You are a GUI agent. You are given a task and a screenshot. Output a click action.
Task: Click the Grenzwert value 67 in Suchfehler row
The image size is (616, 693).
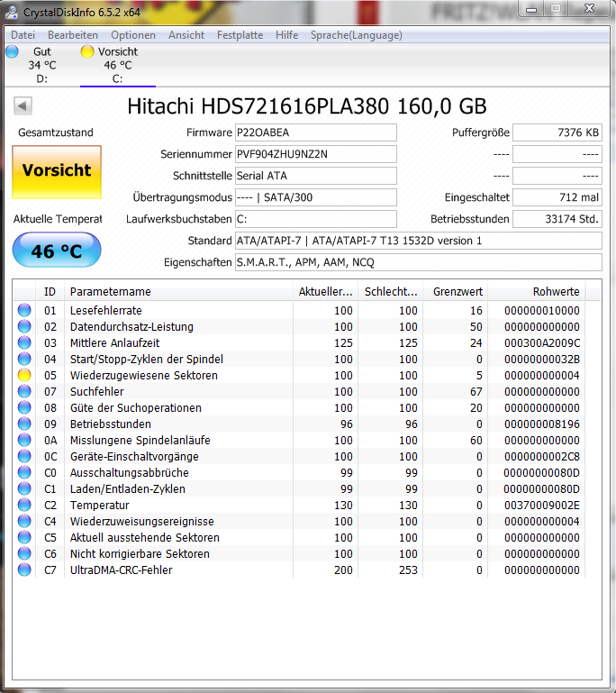[x=476, y=392]
